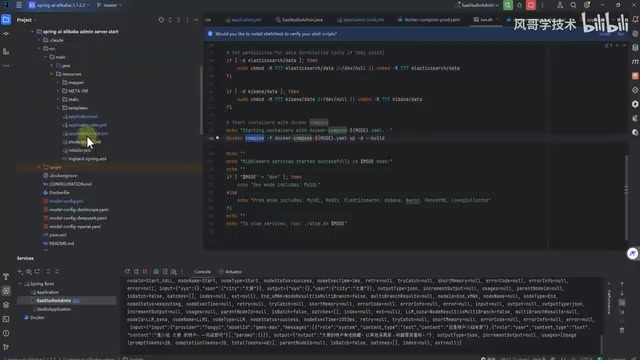Collapse the Spring Boot services node

pos(20,284)
